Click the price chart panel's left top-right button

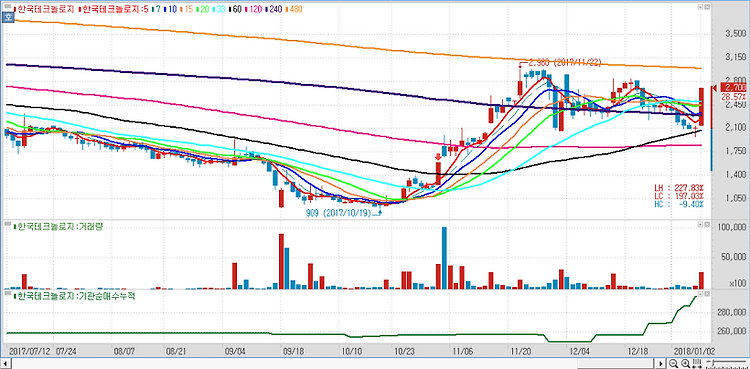click(700, 7)
